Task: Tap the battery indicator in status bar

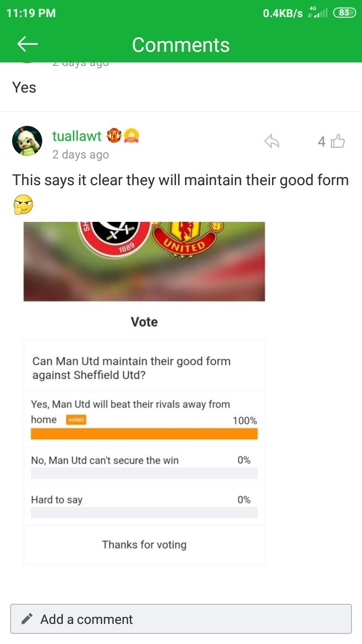Action: coord(344,13)
